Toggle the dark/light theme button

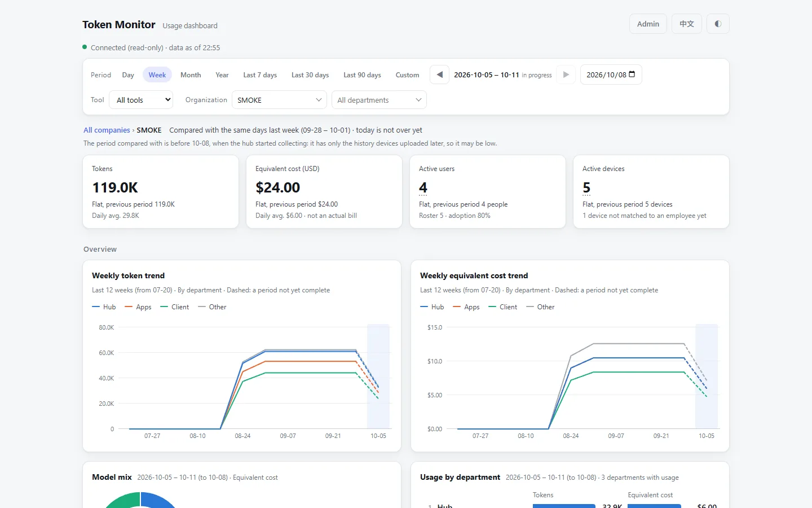point(718,24)
